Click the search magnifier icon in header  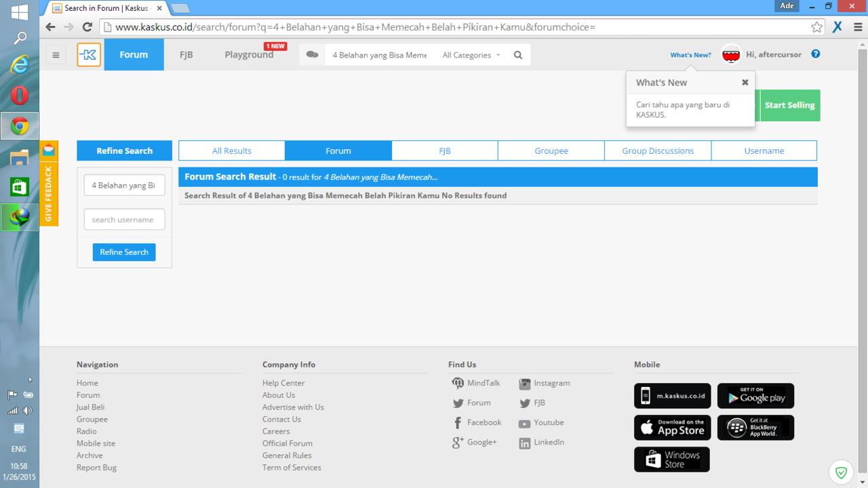pos(518,56)
